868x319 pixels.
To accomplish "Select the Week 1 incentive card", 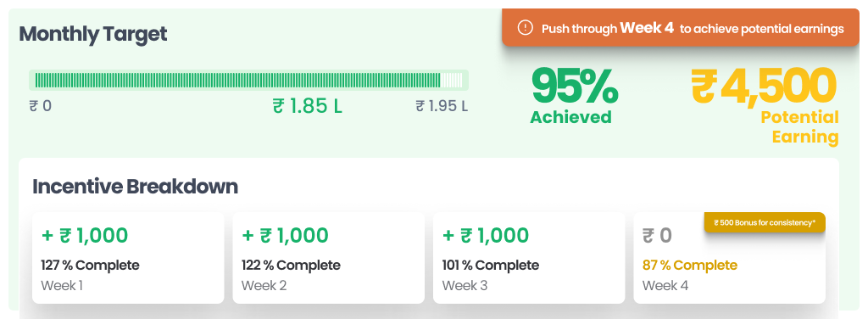I will pos(128,258).
